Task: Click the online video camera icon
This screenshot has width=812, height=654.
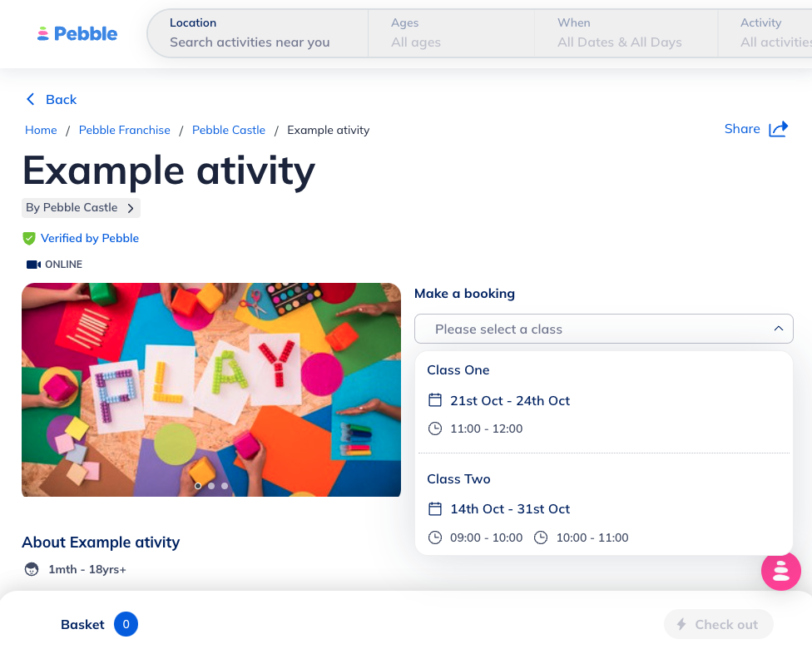Action: pos(33,265)
